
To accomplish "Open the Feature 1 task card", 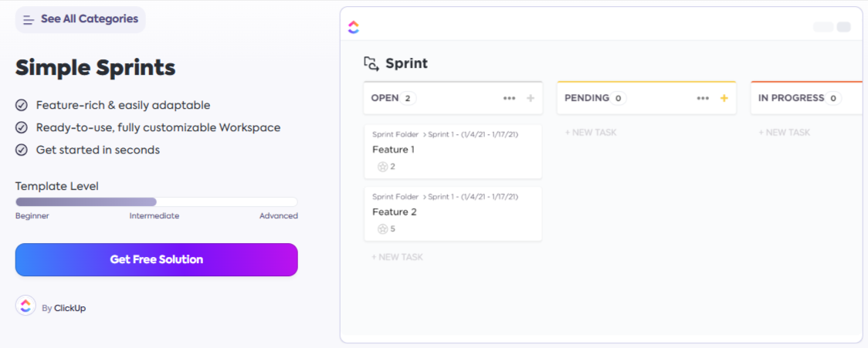I will 453,150.
